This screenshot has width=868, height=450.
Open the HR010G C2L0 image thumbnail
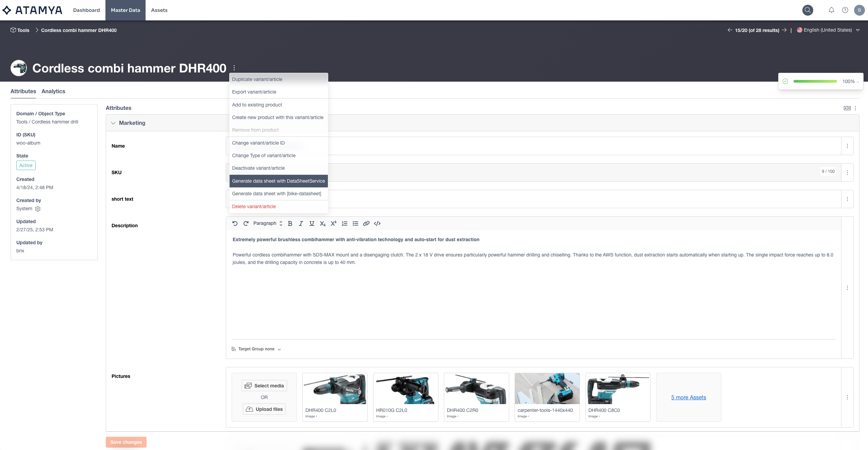(406, 389)
